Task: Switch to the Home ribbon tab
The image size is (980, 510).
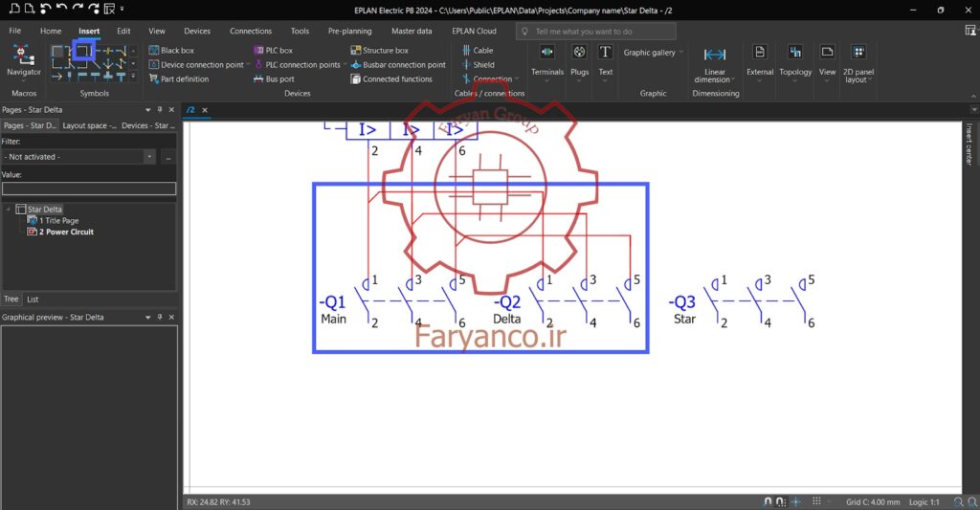Action: coord(51,31)
